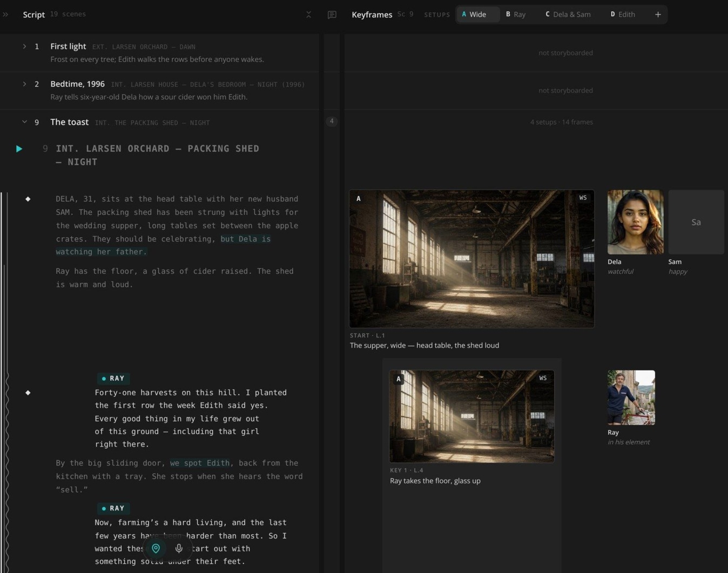The image size is (728, 573).
Task: Click 'in his element' label under Ray
Action: click(629, 442)
